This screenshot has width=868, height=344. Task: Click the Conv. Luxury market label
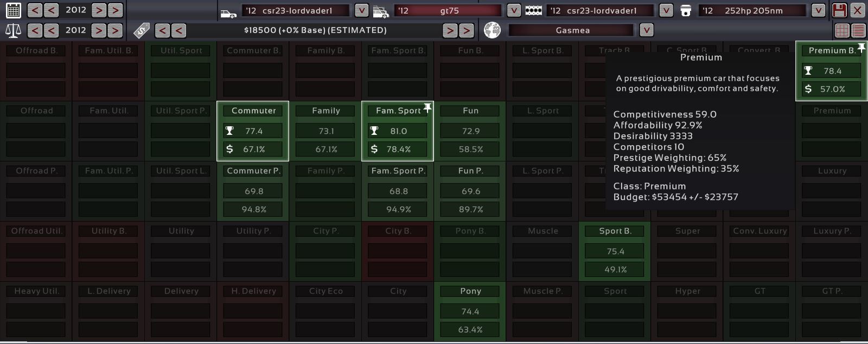[x=759, y=231]
